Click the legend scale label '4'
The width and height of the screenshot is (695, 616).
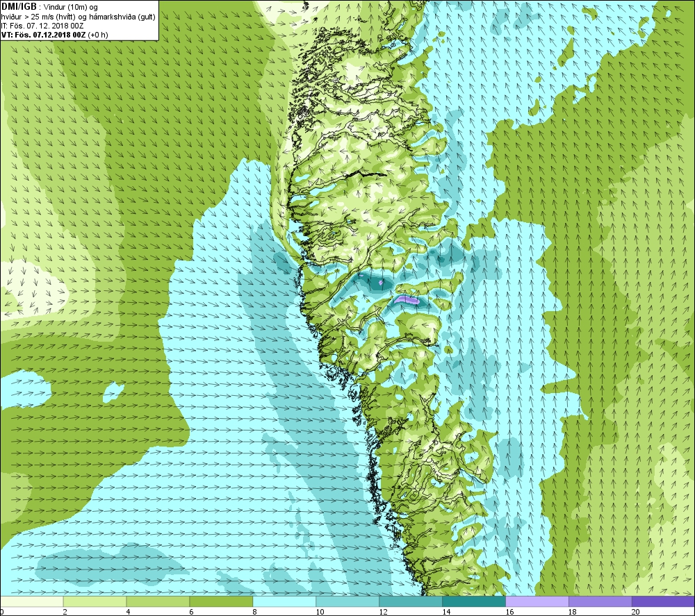[x=128, y=612]
